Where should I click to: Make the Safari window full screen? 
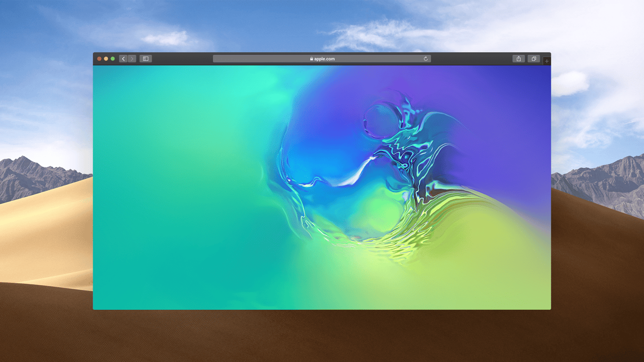[113, 59]
